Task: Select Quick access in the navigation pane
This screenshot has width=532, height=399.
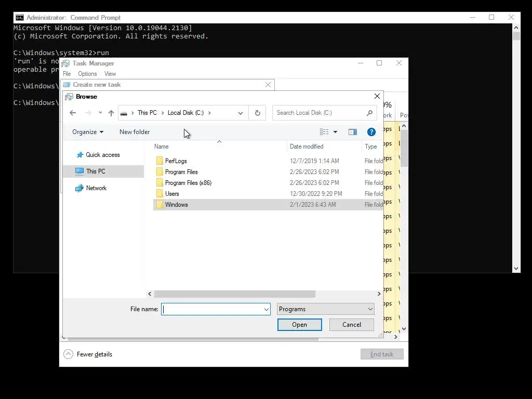Action: click(x=103, y=155)
